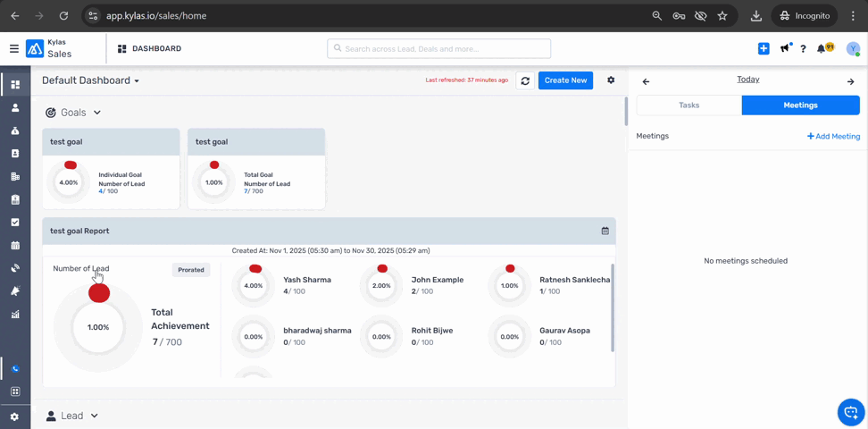Image resolution: width=868 pixels, height=429 pixels.
Task: Open the chat support bubble icon
Action: pos(850,412)
